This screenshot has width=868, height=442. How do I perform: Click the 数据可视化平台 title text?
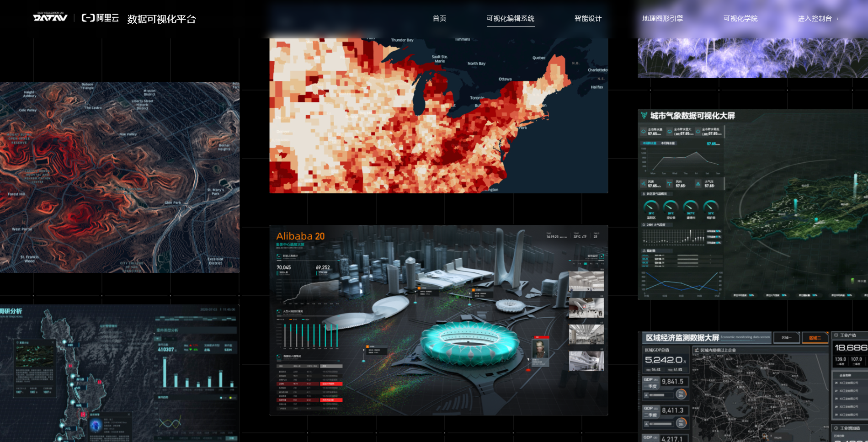click(x=161, y=19)
